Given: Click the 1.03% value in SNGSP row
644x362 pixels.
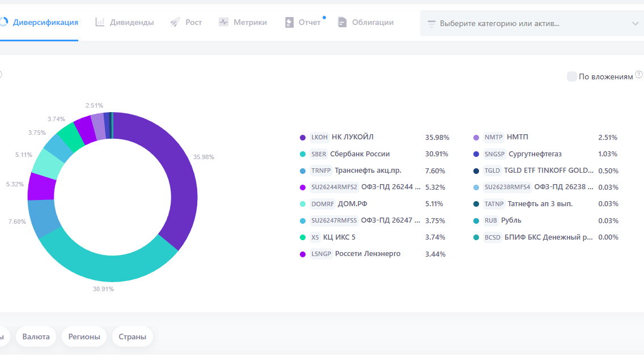Looking at the screenshot, I should click(608, 154).
